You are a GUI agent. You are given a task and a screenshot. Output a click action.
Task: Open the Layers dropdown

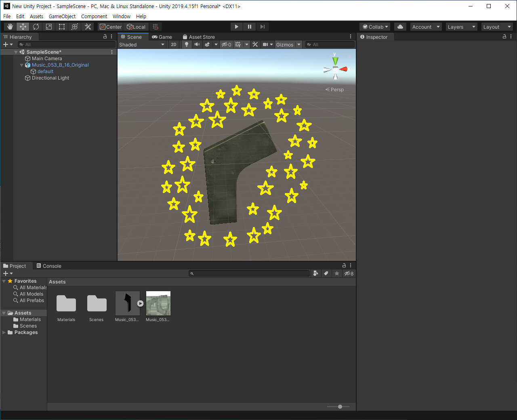[462, 27]
